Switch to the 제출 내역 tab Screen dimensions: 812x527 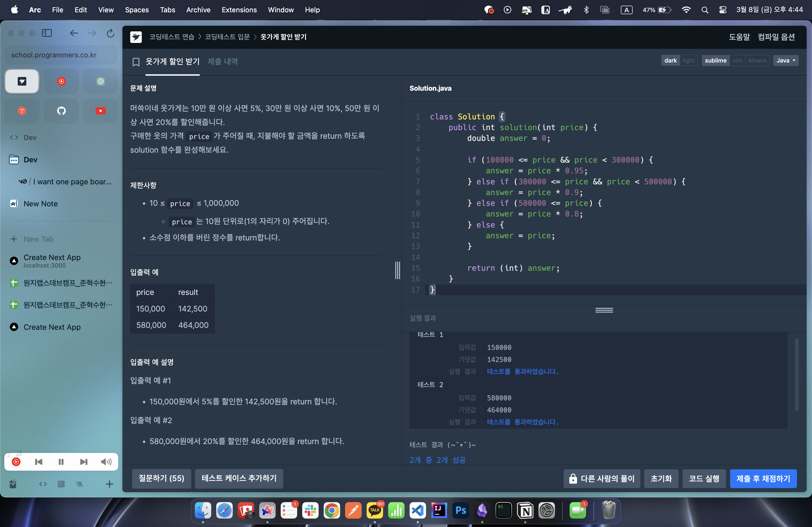click(x=222, y=62)
